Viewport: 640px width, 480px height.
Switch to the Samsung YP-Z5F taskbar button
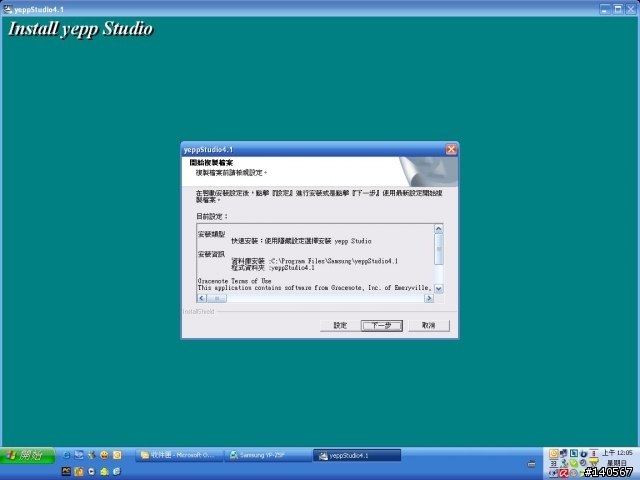pos(267,455)
